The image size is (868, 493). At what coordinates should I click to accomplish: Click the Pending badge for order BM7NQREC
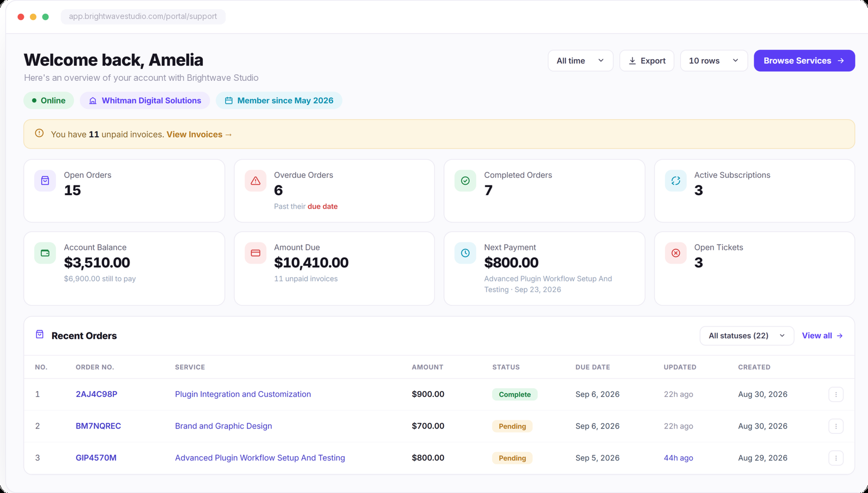coord(512,427)
